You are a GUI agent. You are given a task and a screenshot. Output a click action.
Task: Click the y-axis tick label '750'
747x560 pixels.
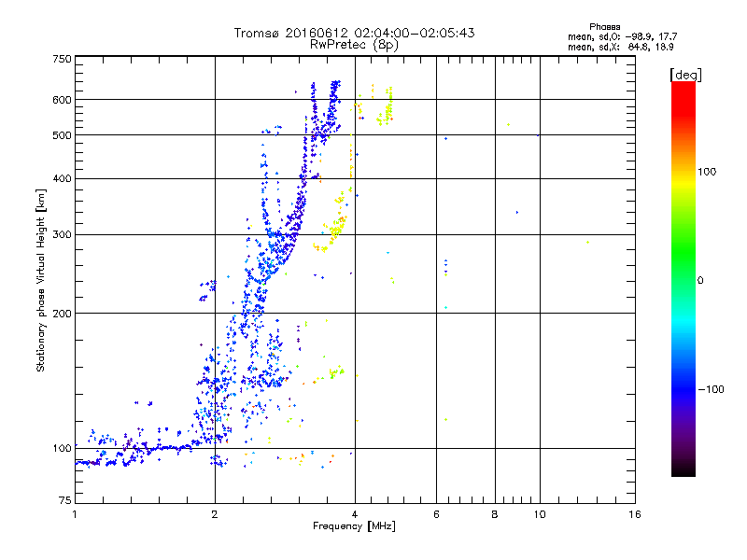click(62, 59)
